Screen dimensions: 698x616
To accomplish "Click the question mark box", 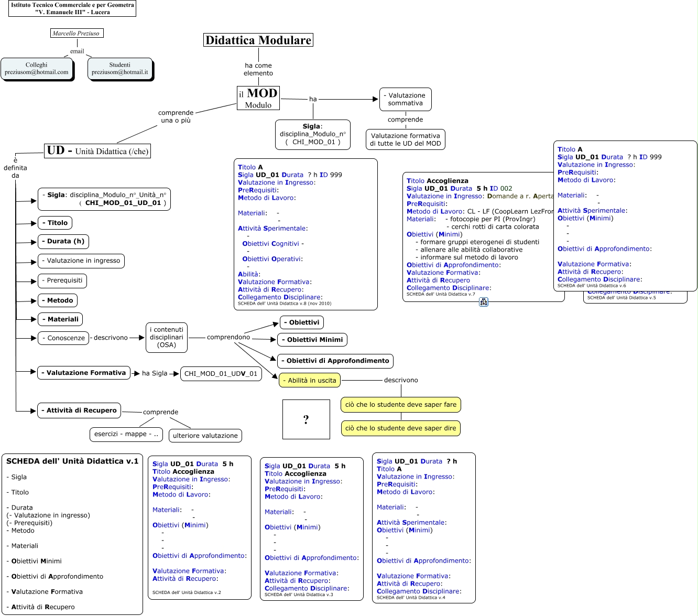I will click(x=306, y=419).
